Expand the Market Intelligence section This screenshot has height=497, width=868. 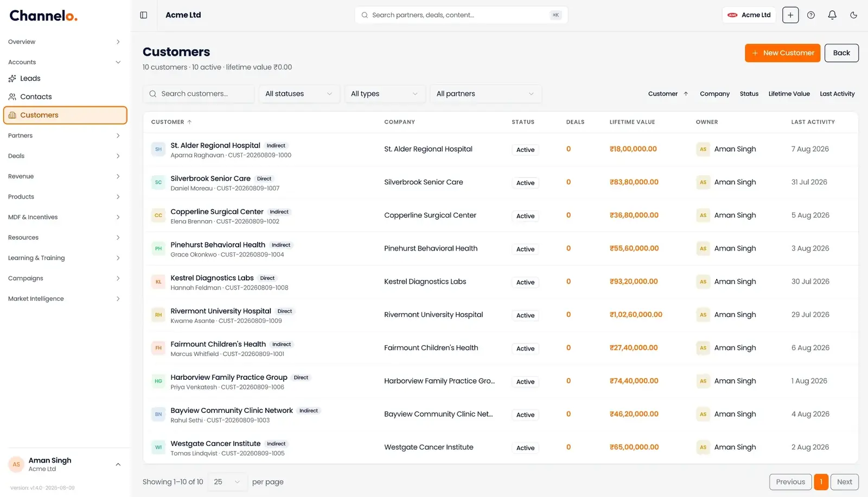tap(65, 299)
